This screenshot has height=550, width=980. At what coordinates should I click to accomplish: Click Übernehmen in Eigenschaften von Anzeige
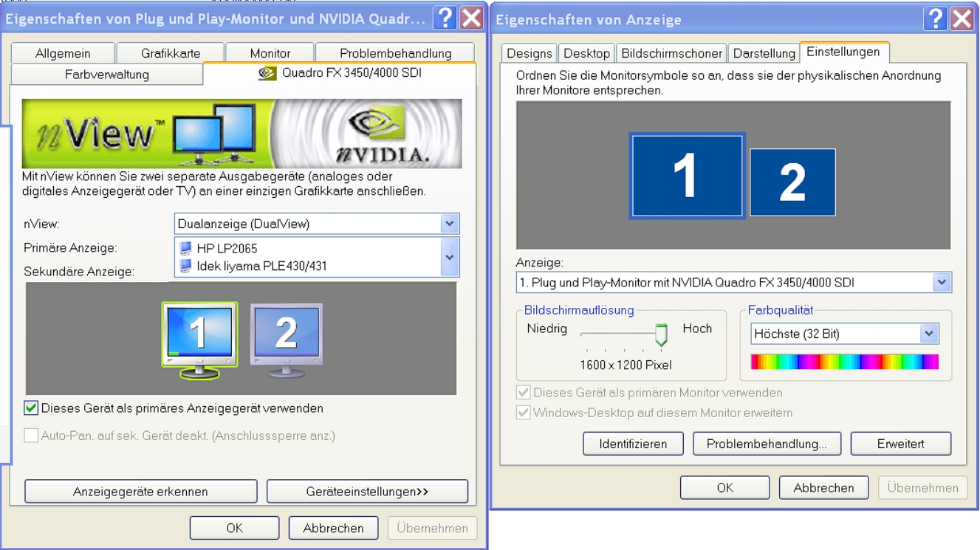(x=922, y=488)
